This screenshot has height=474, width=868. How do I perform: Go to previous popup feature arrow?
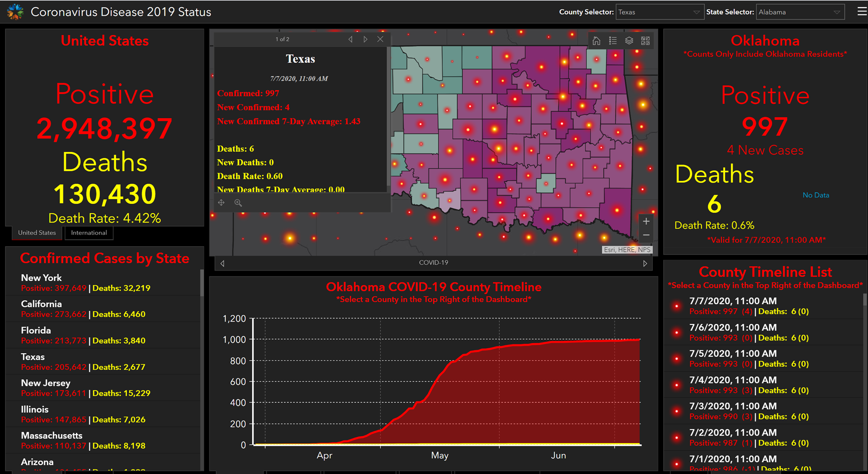pos(351,39)
